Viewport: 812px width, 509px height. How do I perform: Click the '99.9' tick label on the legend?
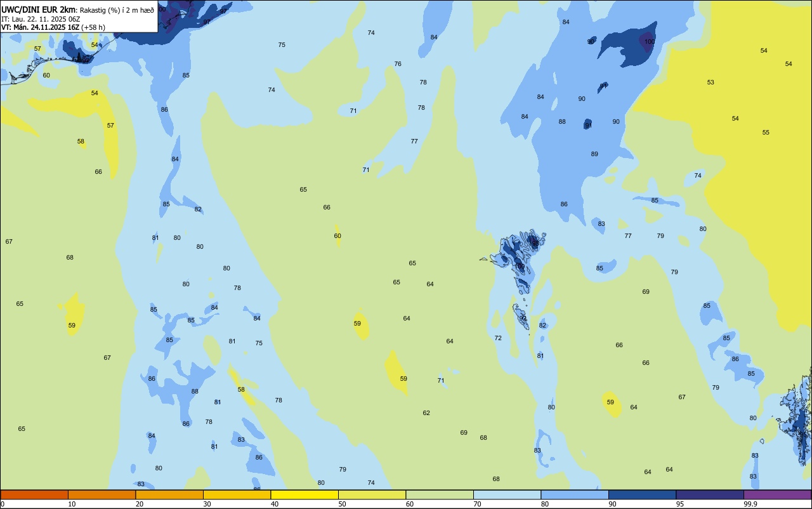pyautogui.click(x=750, y=504)
